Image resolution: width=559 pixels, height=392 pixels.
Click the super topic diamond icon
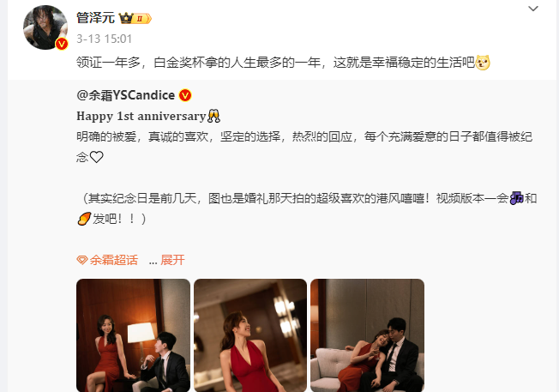82,260
